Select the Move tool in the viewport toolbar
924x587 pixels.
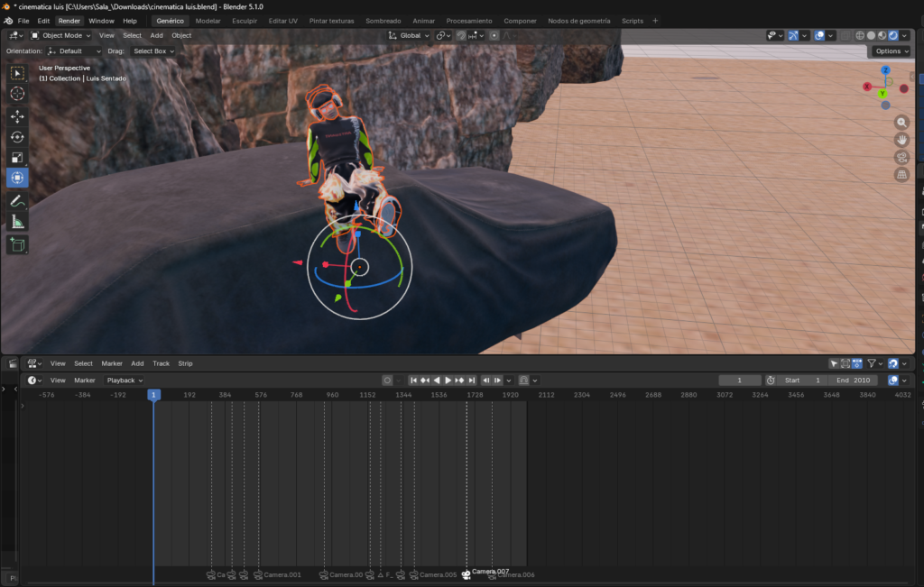point(16,115)
